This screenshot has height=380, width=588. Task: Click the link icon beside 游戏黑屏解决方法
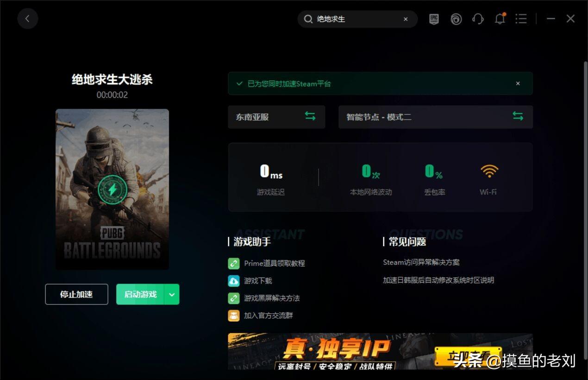pyautogui.click(x=234, y=298)
